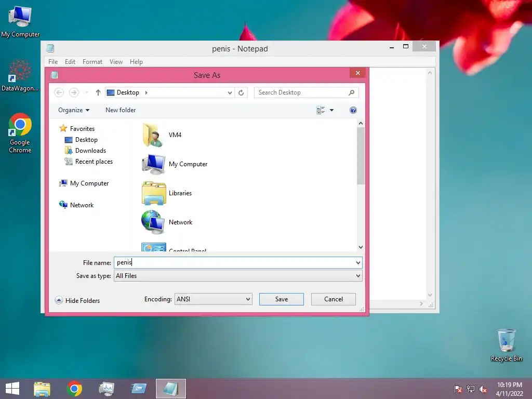532x399 pixels.
Task: Open the File menu in Notepad
Action: point(53,62)
